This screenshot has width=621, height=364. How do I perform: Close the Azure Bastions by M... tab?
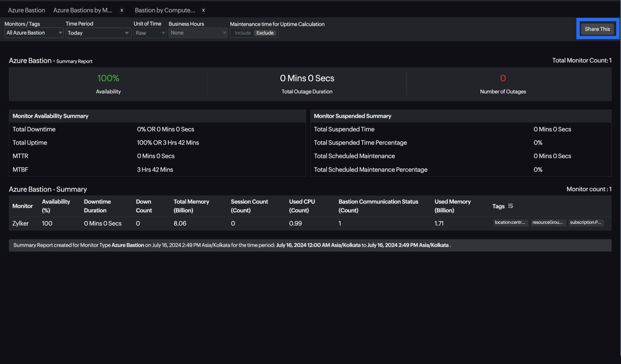(121, 10)
